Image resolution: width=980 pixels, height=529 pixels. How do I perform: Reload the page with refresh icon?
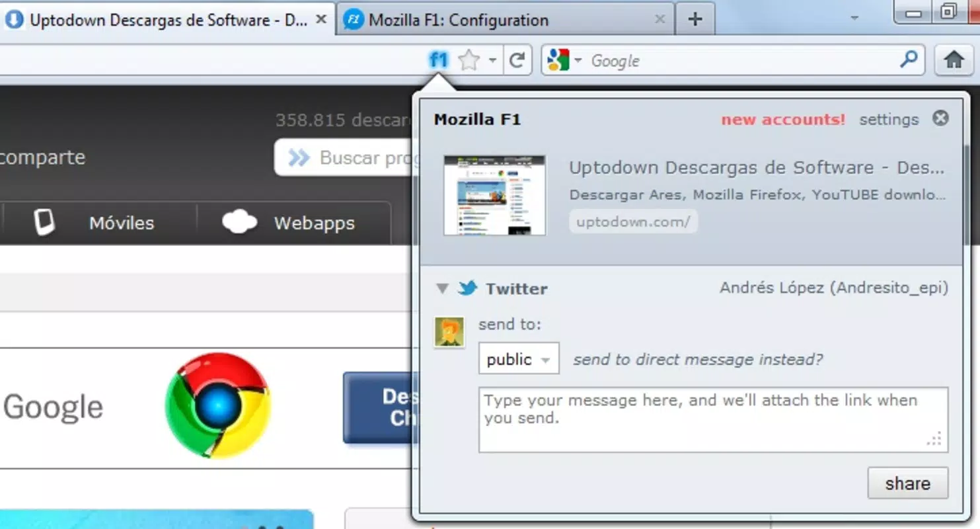(517, 61)
